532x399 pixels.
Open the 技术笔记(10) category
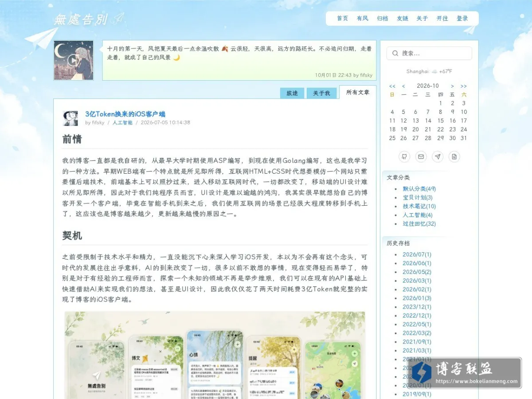click(x=419, y=206)
